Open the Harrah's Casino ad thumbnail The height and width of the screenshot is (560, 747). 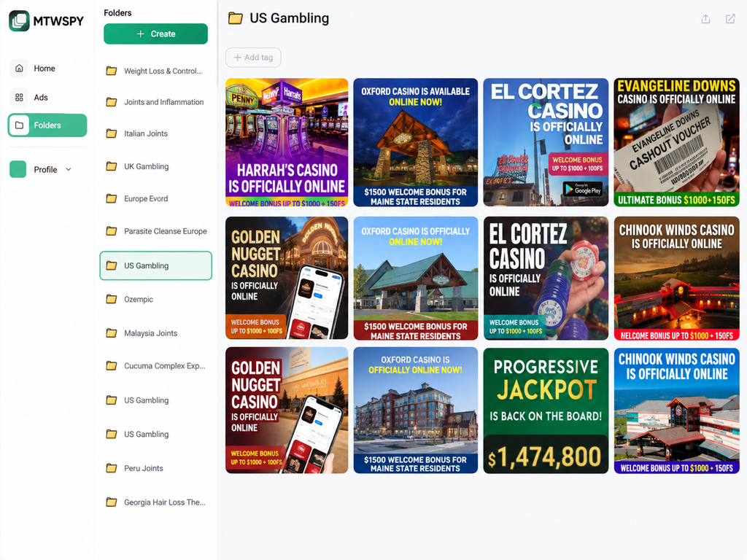pos(287,142)
